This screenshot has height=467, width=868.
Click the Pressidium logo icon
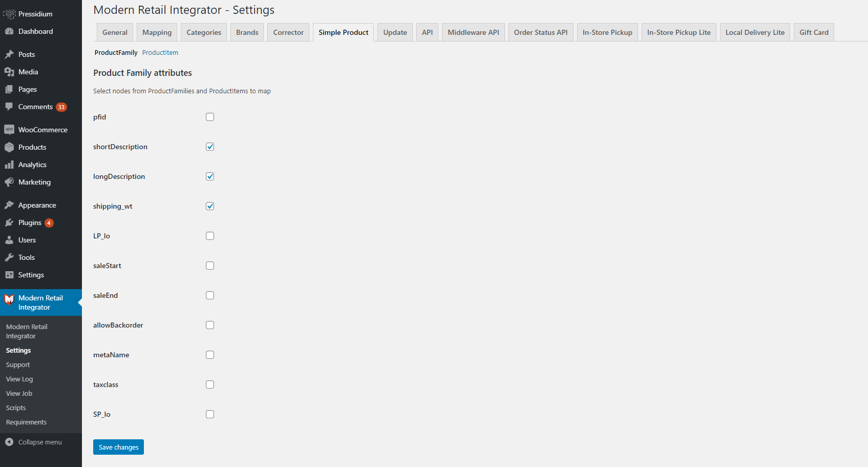click(x=9, y=14)
